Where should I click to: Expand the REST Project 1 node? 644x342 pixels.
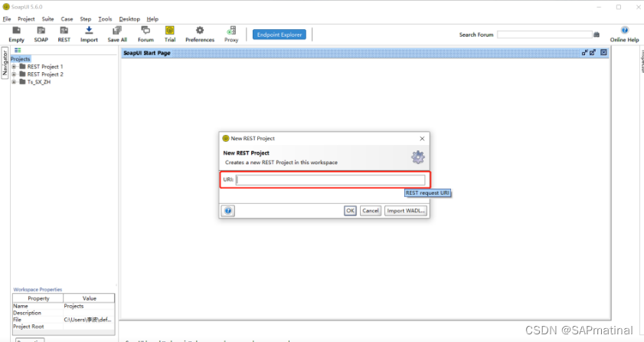14,67
